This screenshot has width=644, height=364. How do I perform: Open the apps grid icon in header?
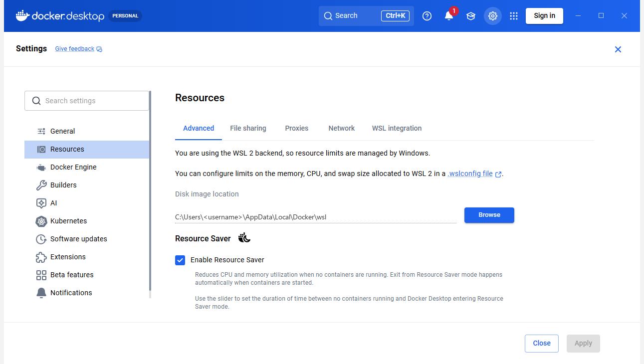pos(514,16)
